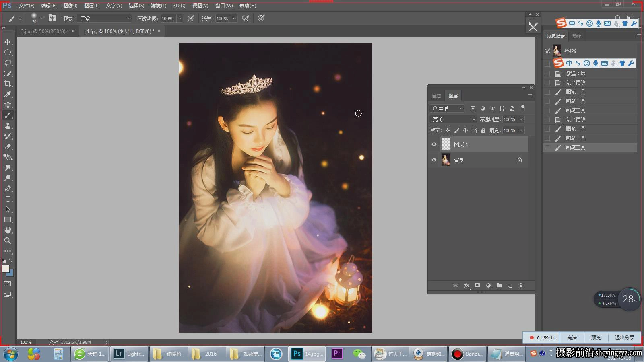
Task: Click the zoom level 100% field
Action: [26, 342]
